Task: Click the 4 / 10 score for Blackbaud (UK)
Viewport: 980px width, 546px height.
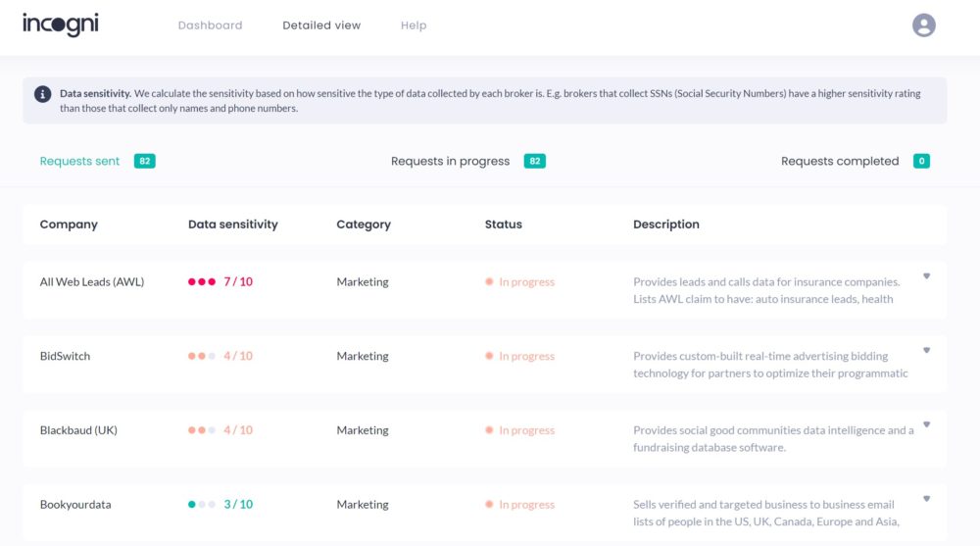Action: click(x=238, y=430)
